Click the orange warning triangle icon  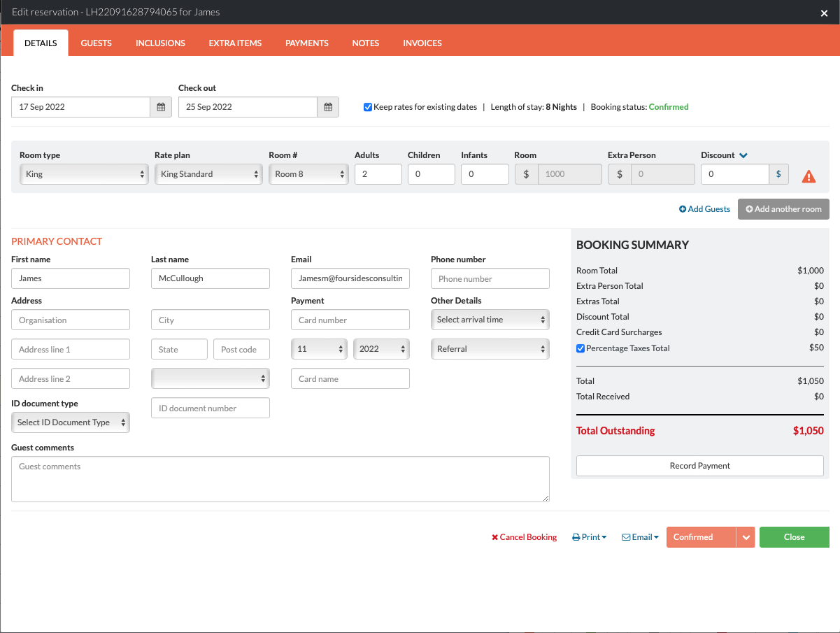click(x=809, y=176)
